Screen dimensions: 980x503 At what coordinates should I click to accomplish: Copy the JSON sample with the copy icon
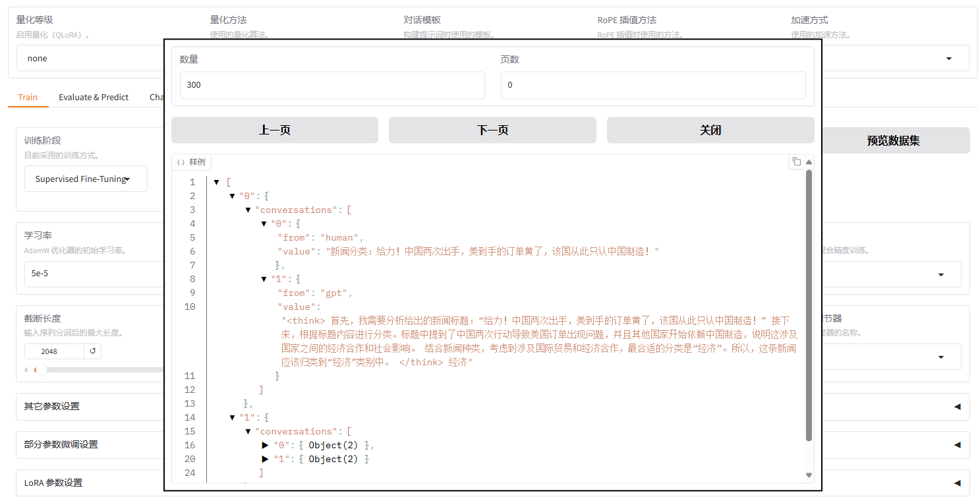click(x=796, y=162)
